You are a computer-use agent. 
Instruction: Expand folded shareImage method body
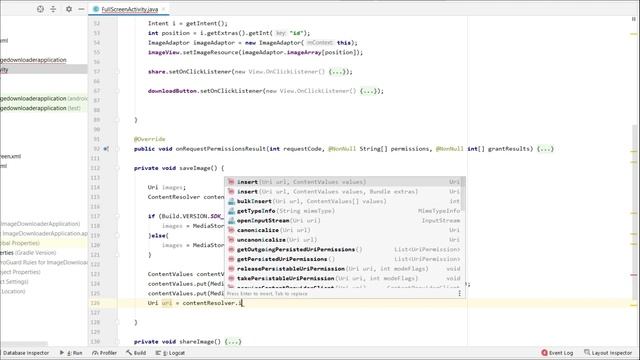click(233, 342)
